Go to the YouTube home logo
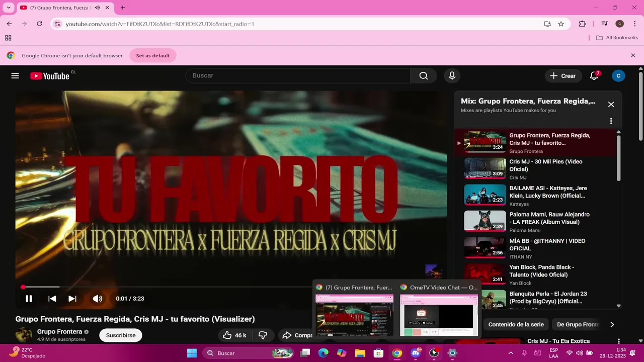 (49, 76)
